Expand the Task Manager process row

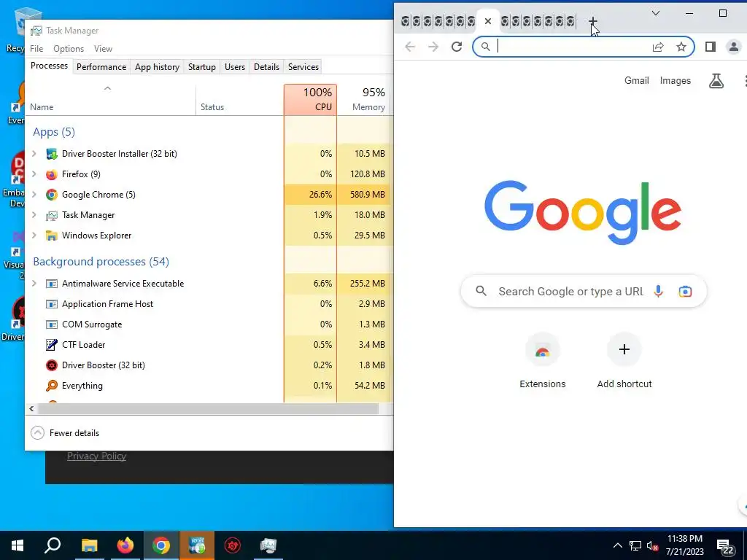tap(34, 215)
